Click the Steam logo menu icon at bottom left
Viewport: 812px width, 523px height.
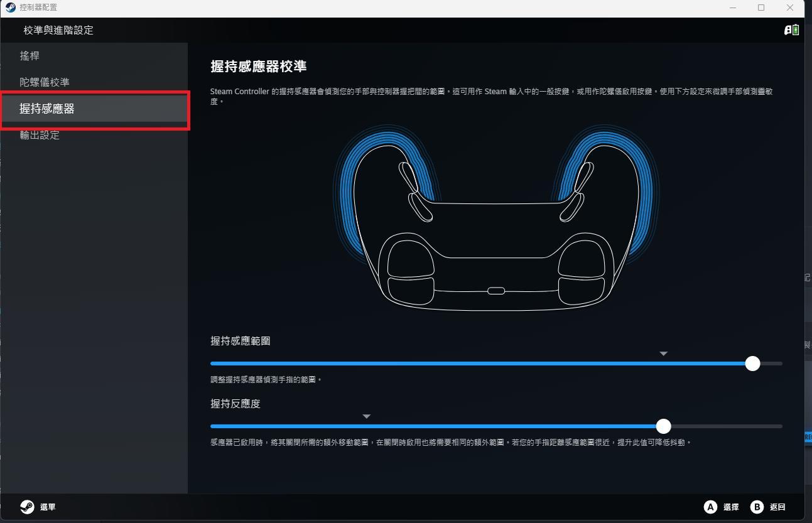[x=27, y=507]
